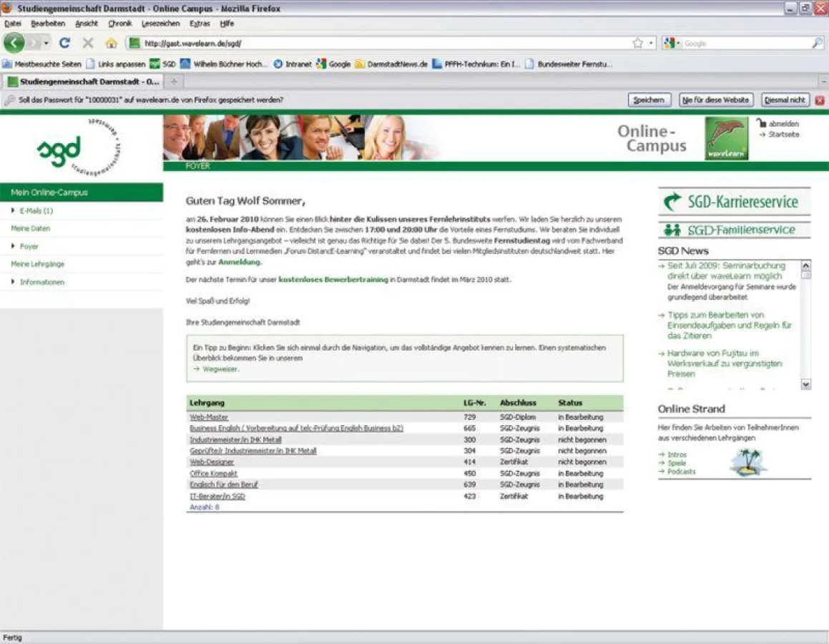Image resolution: width=829 pixels, height=644 pixels.
Task: Click the Speichern password button
Action: 648,100
